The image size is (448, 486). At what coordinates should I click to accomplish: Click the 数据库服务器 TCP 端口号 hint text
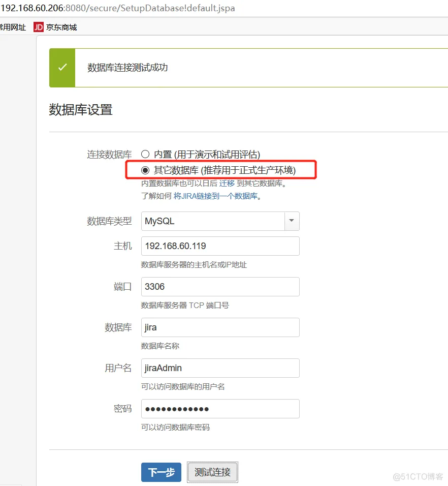tap(185, 306)
